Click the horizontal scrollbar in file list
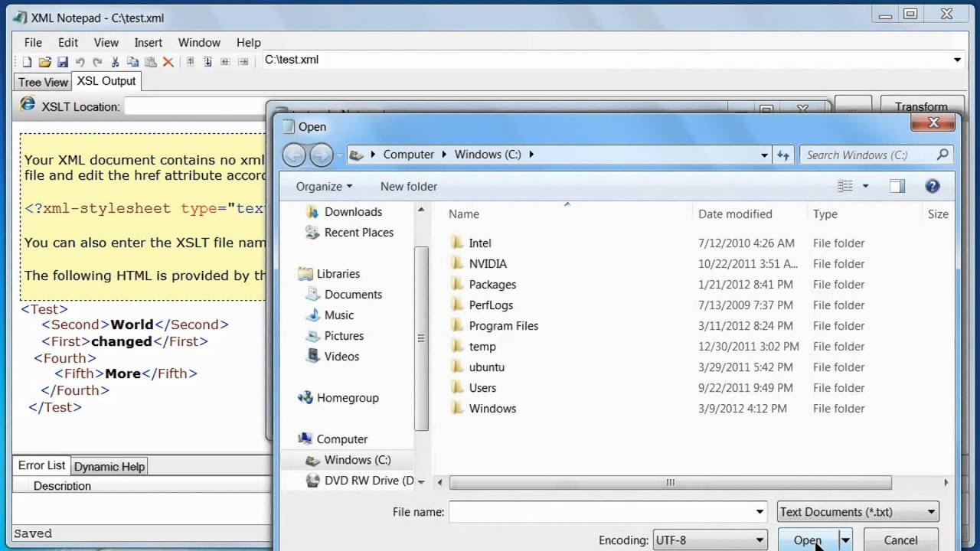The image size is (980, 551). coord(670,483)
